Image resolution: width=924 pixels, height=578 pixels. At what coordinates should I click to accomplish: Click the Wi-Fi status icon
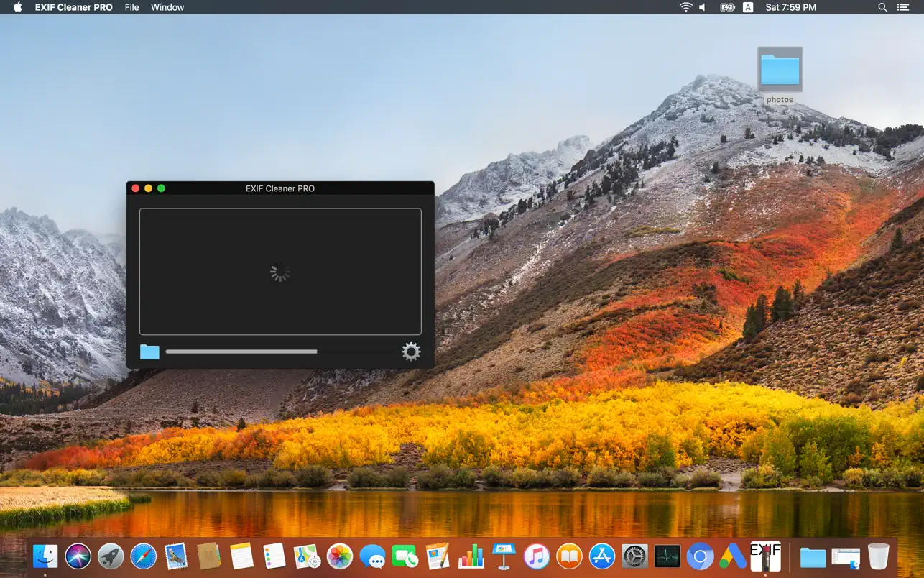[x=683, y=7]
